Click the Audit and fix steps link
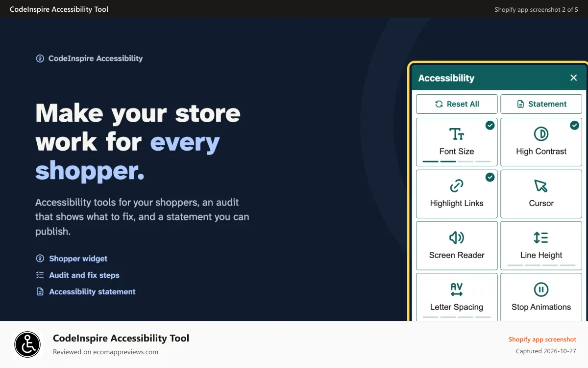The height and width of the screenshot is (368, 588). [x=84, y=275]
